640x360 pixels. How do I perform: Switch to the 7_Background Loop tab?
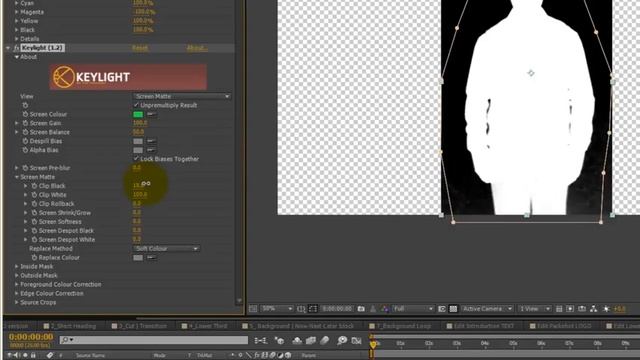click(404, 326)
